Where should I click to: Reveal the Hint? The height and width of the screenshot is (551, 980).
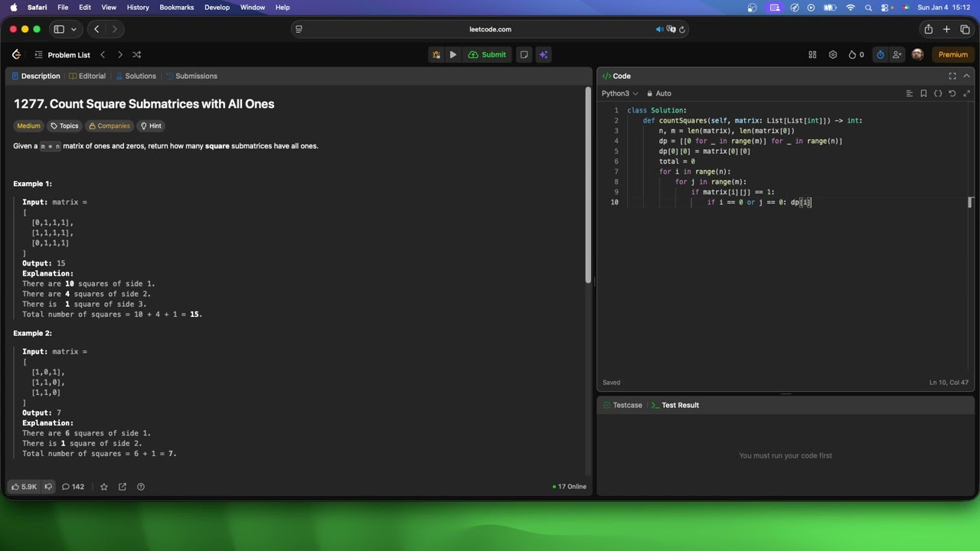coord(151,126)
